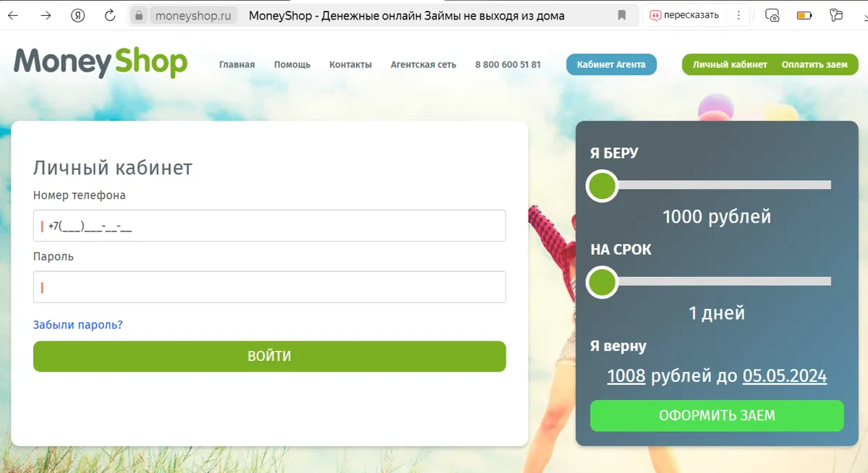Click the НА СРОК term slider handle
Viewport: 868px width, 473px height.
point(602,282)
